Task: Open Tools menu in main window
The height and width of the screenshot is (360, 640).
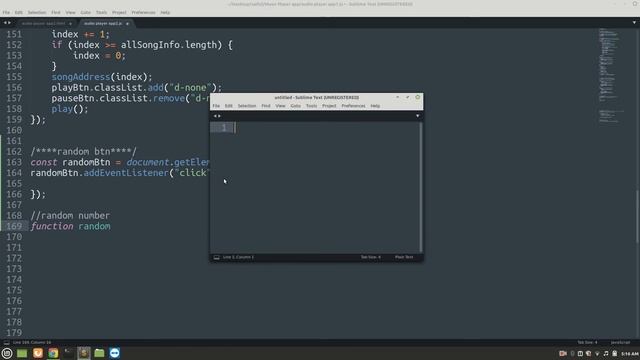Action: [101, 12]
